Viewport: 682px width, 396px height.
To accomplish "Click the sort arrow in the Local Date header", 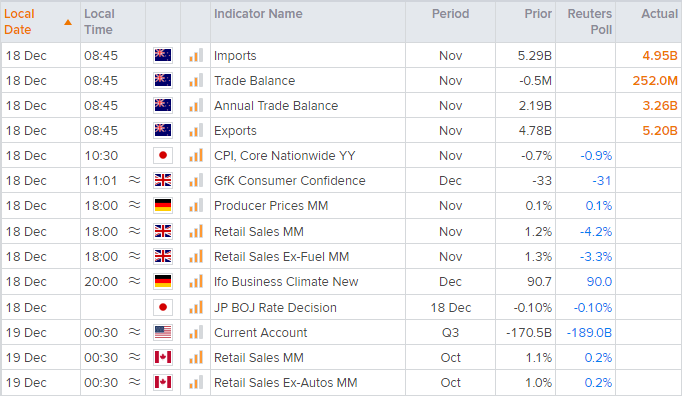I will pyautogui.click(x=67, y=22).
